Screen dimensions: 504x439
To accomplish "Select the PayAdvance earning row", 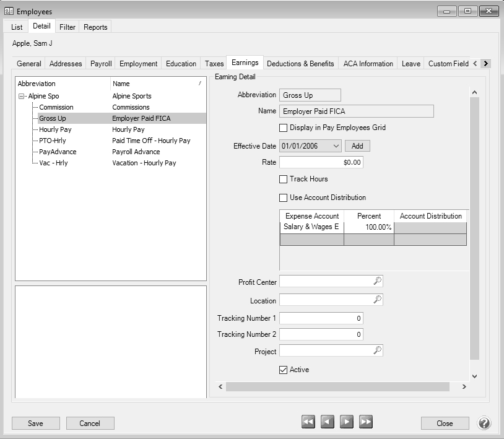I will click(x=58, y=152).
